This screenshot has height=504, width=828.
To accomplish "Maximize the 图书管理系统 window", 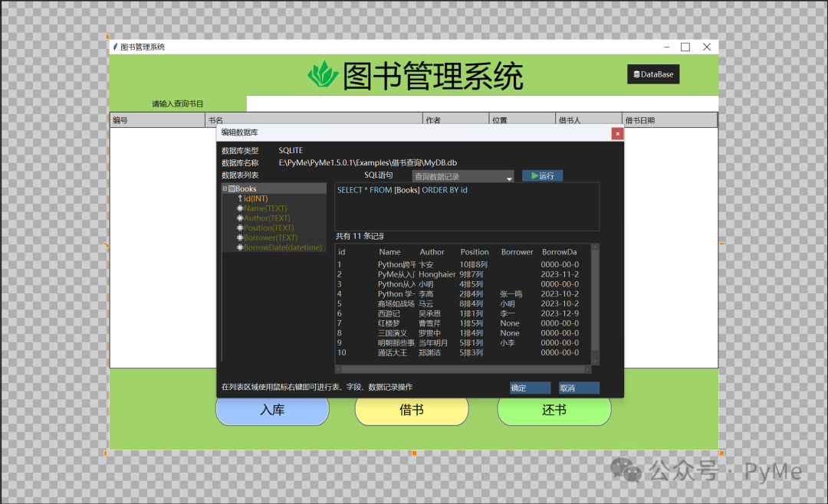I will pos(685,47).
